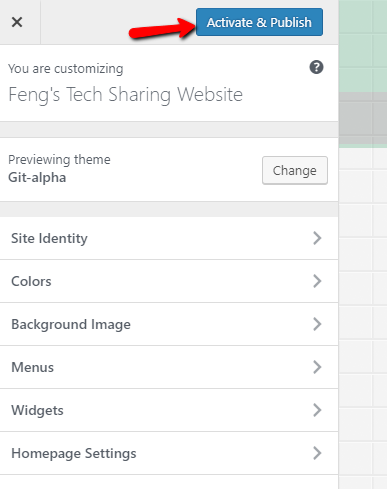Open the Site Identity section
The height and width of the screenshot is (489, 387).
click(169, 238)
